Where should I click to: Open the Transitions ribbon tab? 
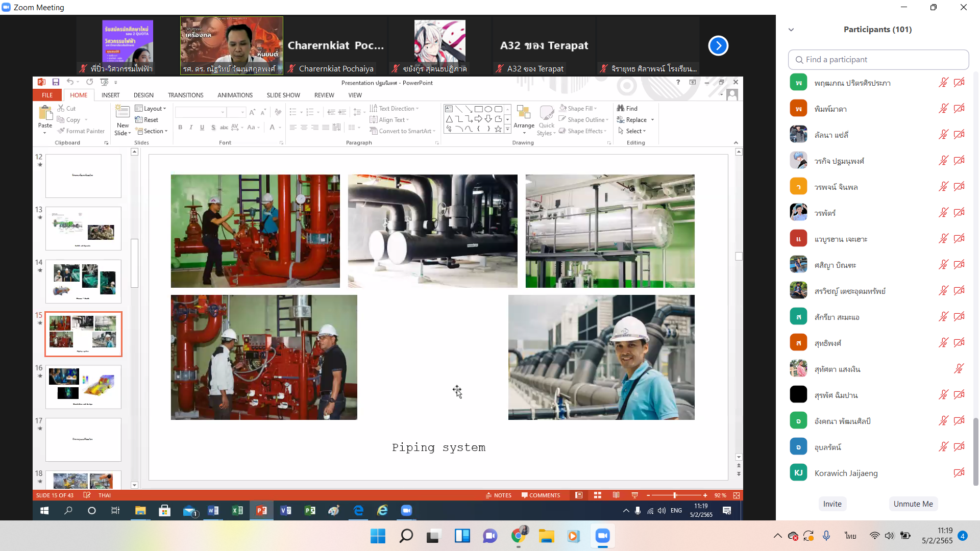pyautogui.click(x=185, y=95)
